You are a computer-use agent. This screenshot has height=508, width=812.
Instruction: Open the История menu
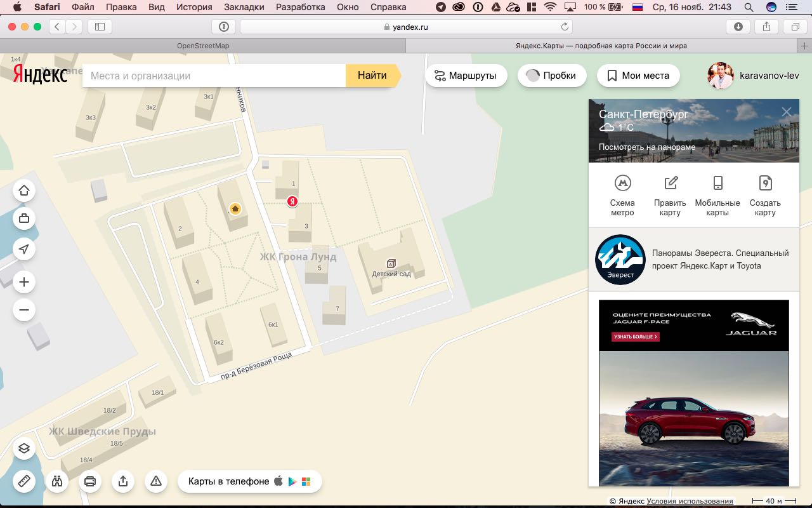195,7
